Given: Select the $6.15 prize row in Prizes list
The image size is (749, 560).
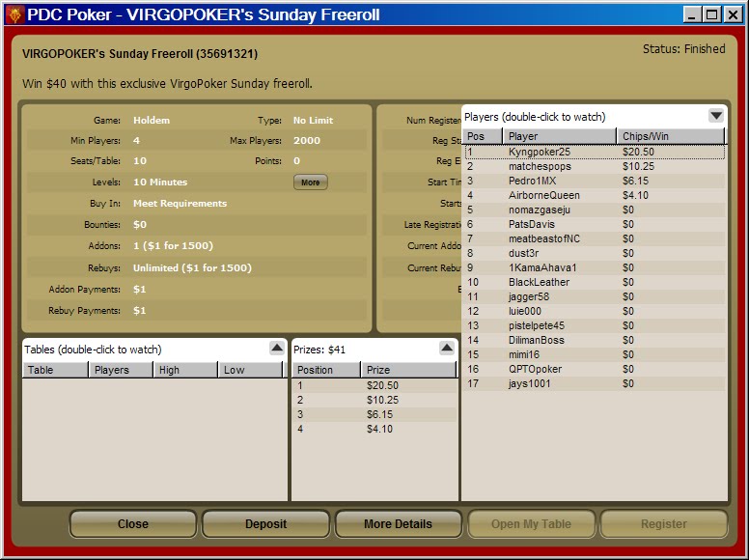Looking at the screenshot, I should pos(374,415).
